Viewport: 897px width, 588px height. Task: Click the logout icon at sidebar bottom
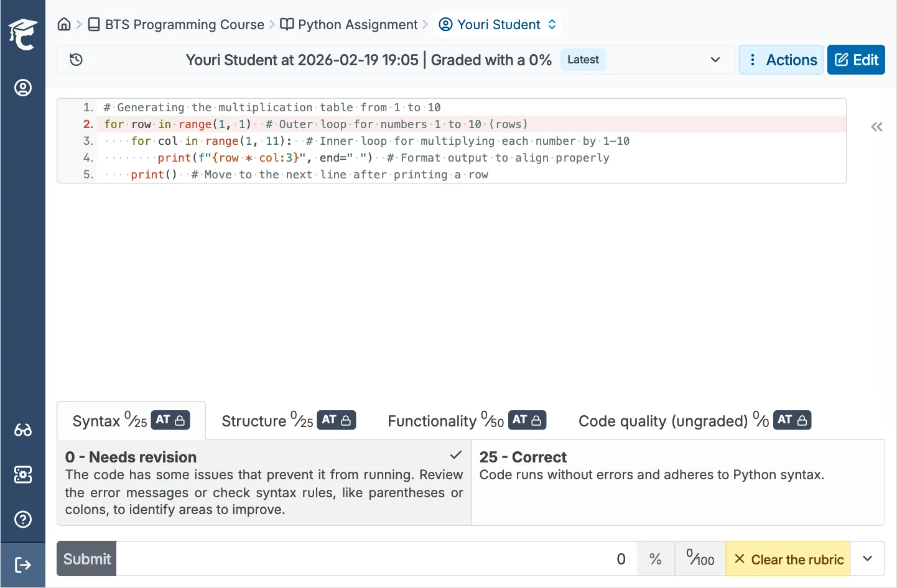coord(23,564)
